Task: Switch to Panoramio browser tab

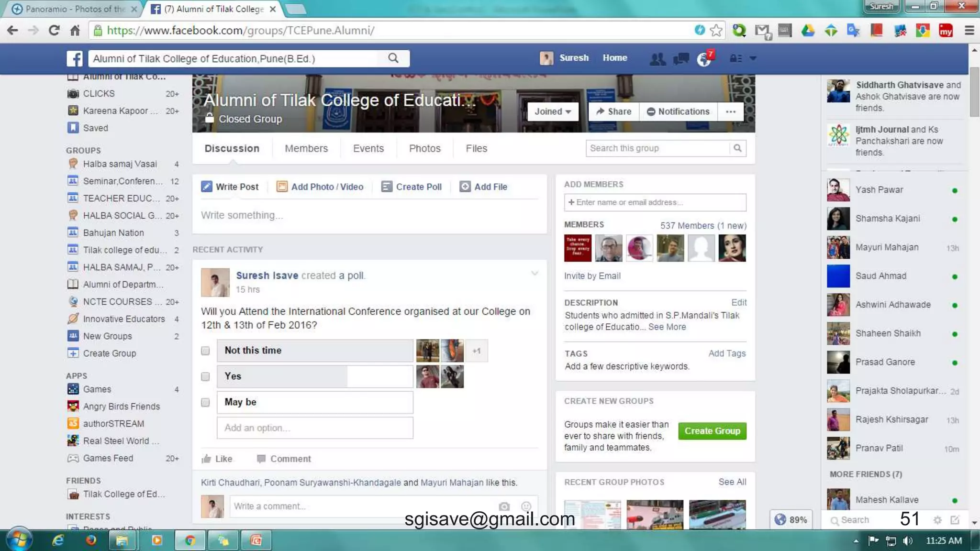Action: 74,9
